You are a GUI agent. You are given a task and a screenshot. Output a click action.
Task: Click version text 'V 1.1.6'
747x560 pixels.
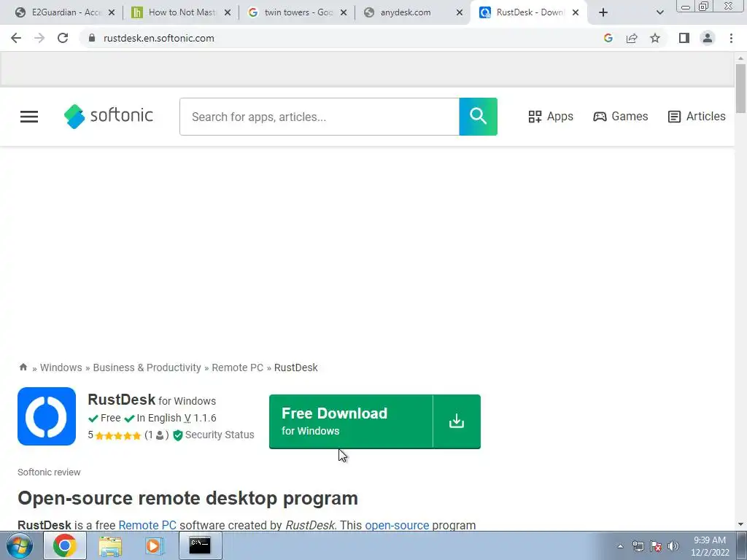(200, 418)
